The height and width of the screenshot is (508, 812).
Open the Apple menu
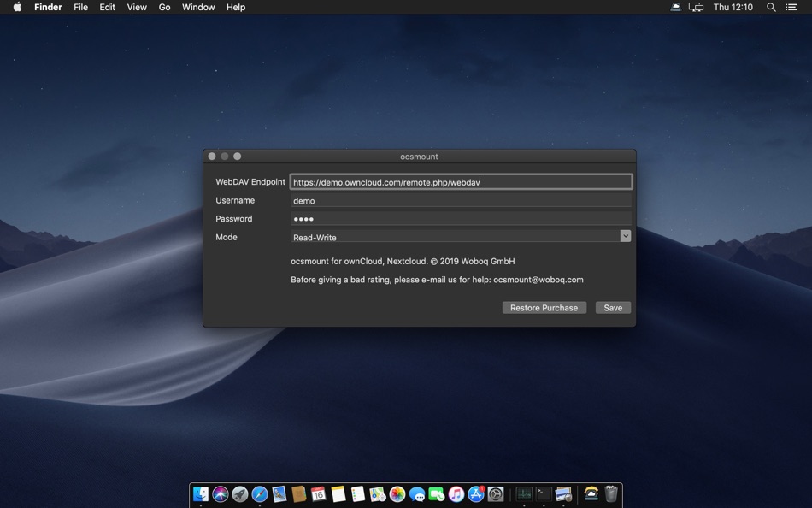click(x=17, y=7)
